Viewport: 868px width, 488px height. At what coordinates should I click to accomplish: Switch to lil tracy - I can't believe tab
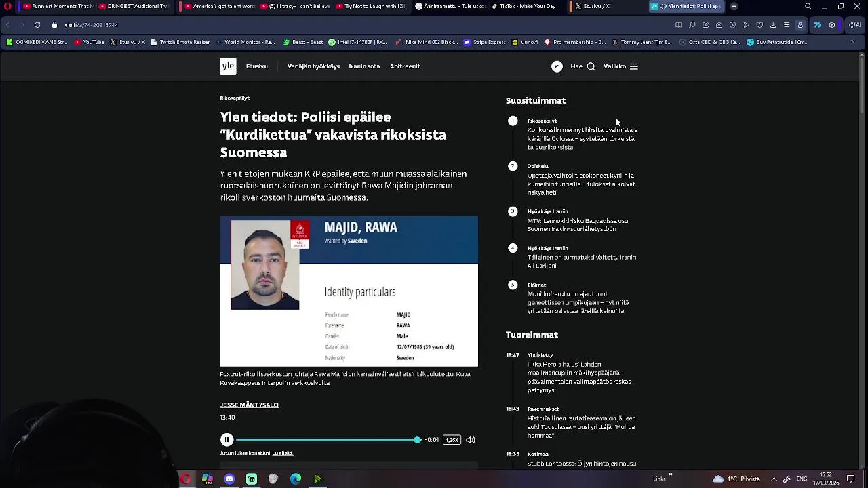(294, 6)
